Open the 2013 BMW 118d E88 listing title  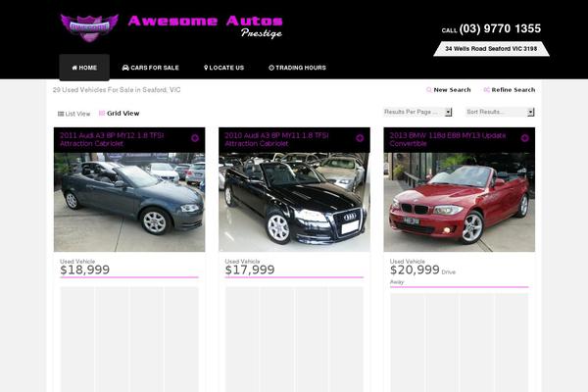coord(448,139)
